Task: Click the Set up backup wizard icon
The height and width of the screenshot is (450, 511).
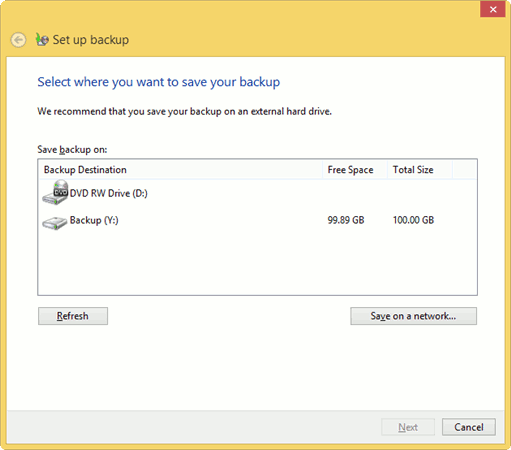Action: click(x=42, y=40)
